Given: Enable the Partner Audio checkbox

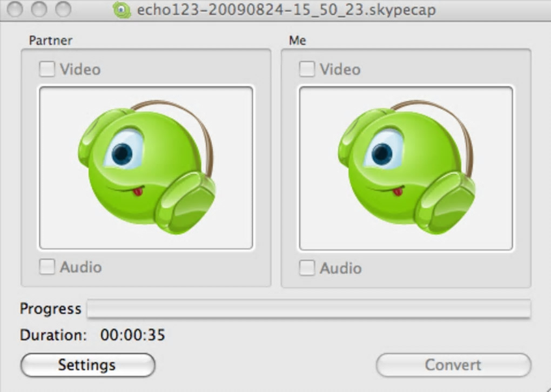Looking at the screenshot, I should (47, 267).
